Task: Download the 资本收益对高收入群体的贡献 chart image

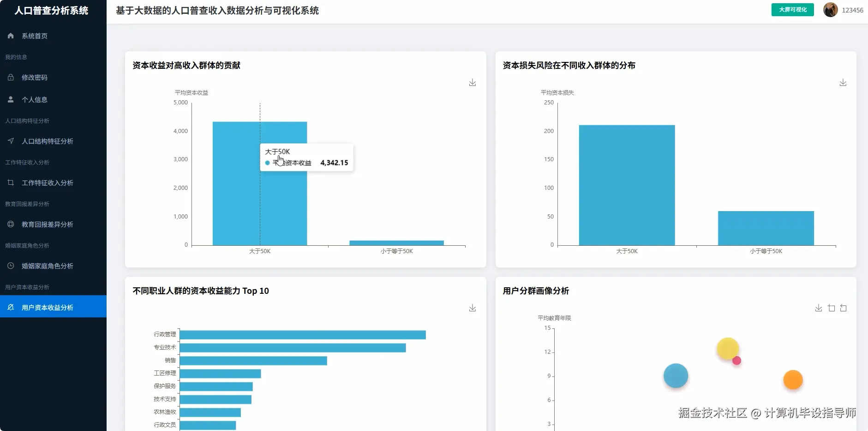Action: (x=473, y=83)
